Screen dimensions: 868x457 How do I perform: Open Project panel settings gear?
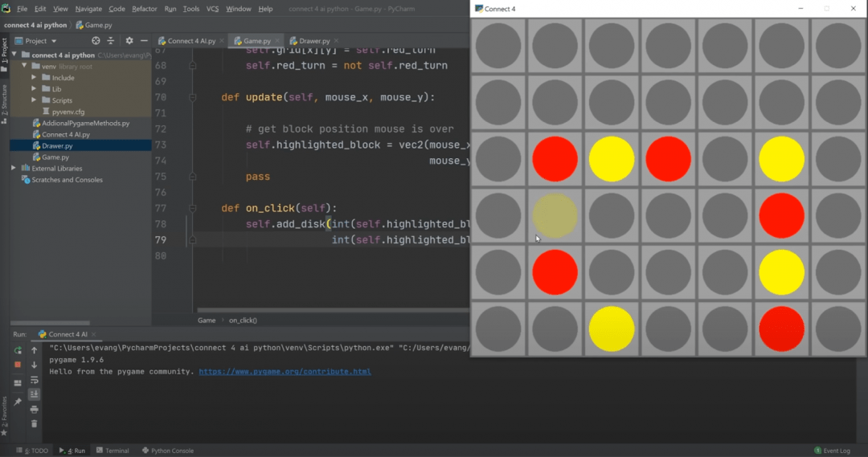tap(129, 40)
